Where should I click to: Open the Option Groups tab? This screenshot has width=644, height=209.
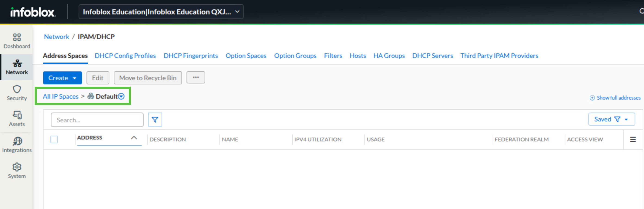click(295, 56)
